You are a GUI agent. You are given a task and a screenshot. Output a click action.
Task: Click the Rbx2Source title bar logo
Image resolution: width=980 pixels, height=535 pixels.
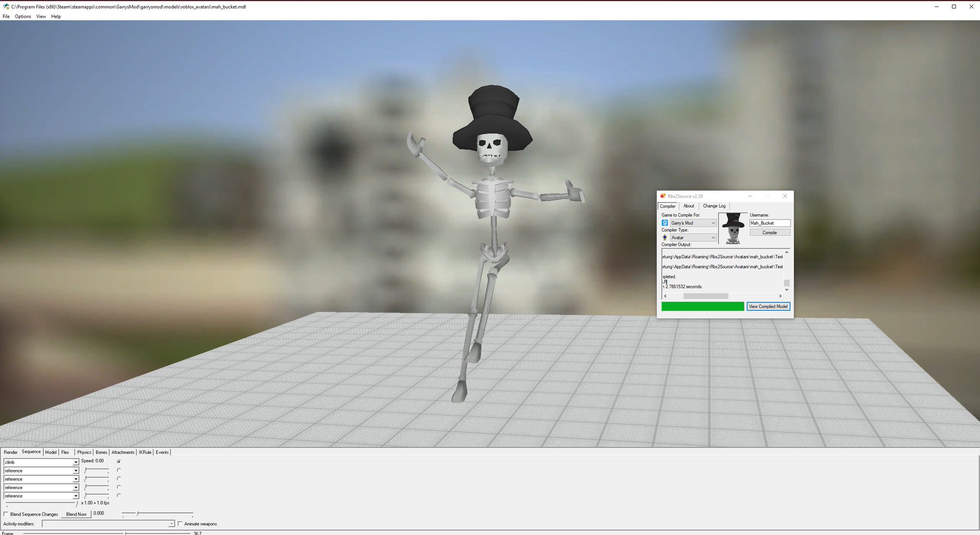[663, 196]
